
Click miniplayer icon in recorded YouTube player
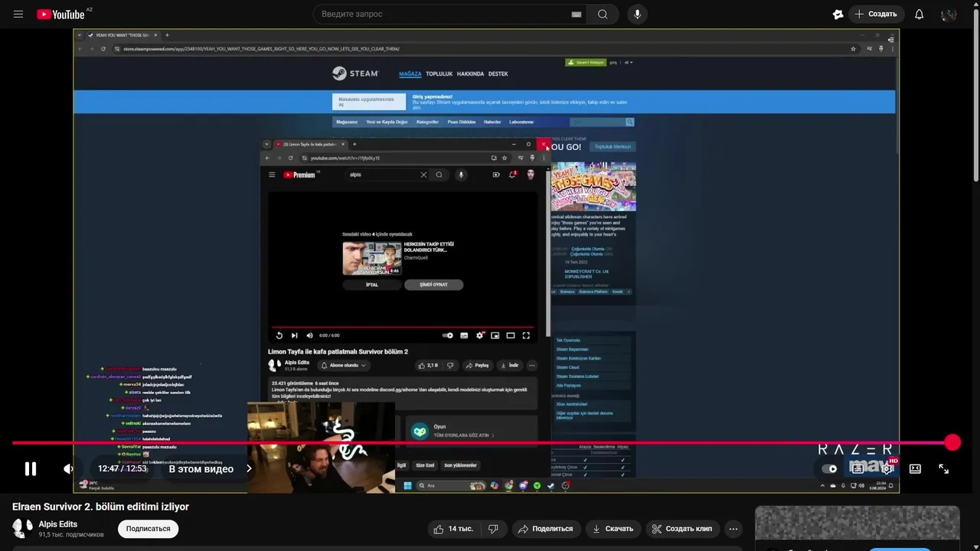pos(495,335)
